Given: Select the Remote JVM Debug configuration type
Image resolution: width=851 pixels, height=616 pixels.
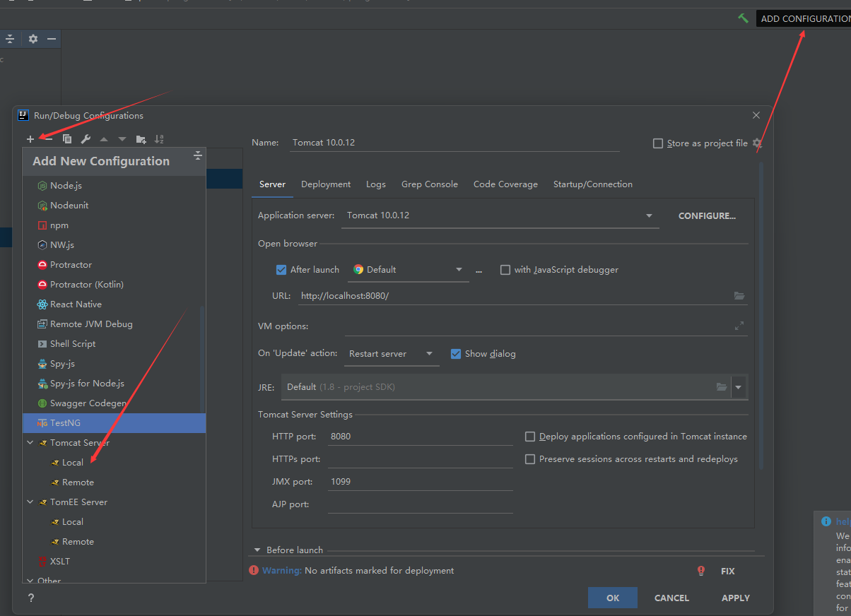Looking at the screenshot, I should 114,324.
